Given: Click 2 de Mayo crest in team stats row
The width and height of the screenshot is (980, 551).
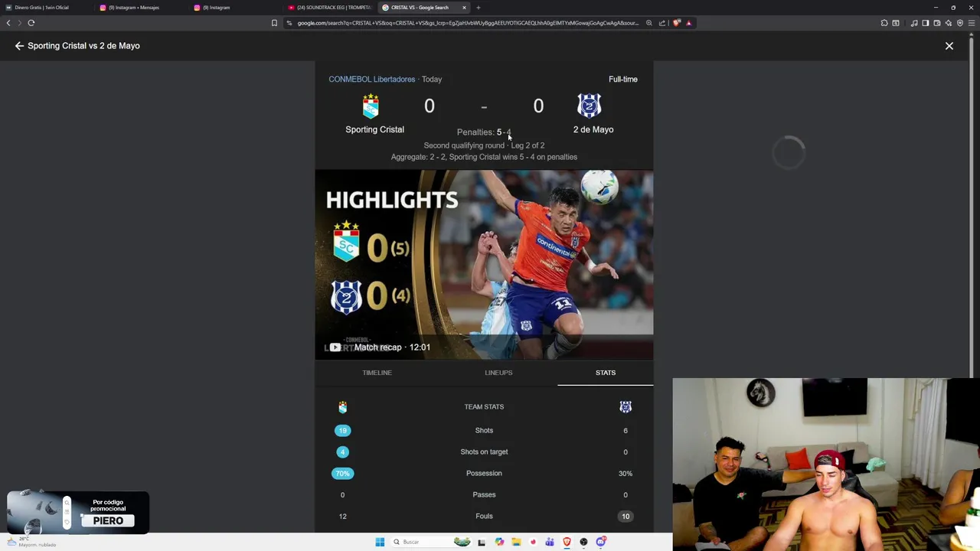Looking at the screenshot, I should [x=626, y=407].
